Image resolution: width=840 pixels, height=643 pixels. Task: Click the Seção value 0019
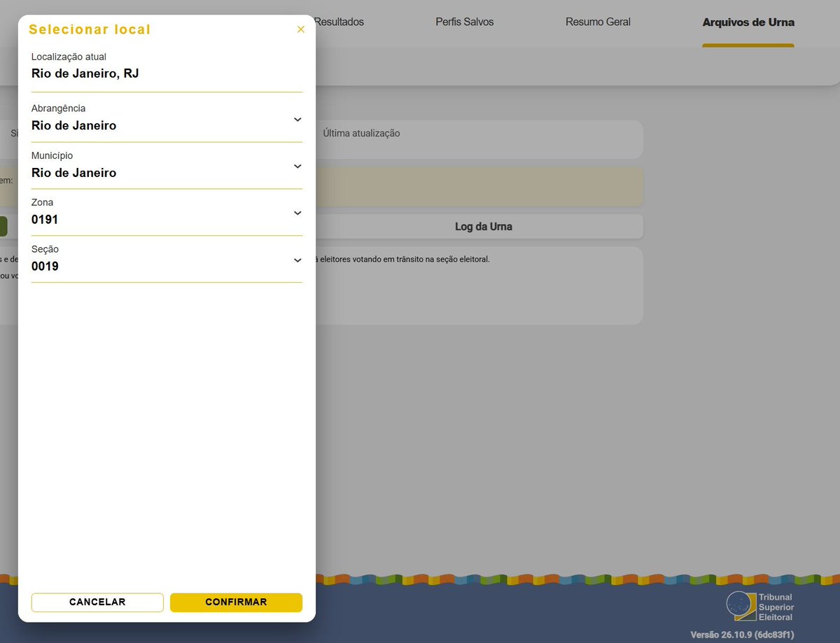pos(45,267)
